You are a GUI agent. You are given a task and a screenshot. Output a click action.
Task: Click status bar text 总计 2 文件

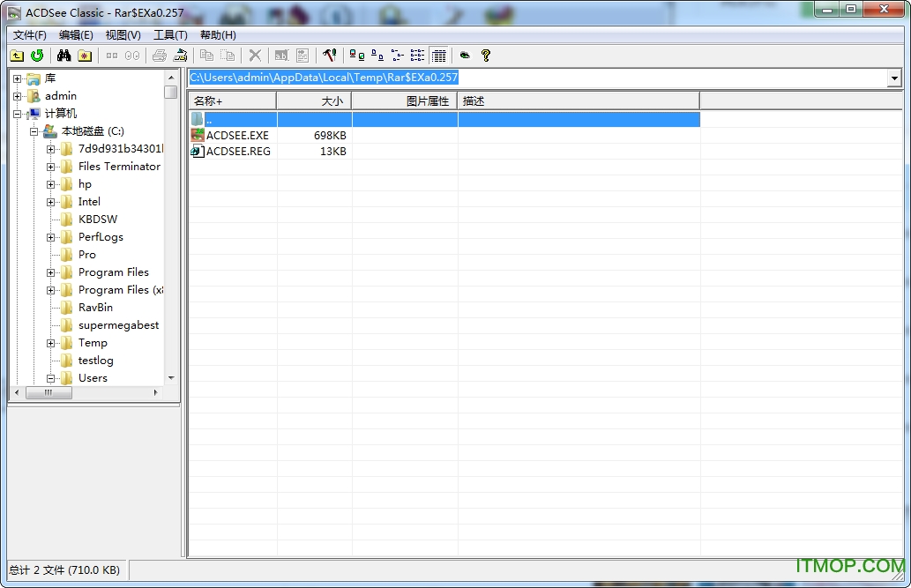pos(63,570)
